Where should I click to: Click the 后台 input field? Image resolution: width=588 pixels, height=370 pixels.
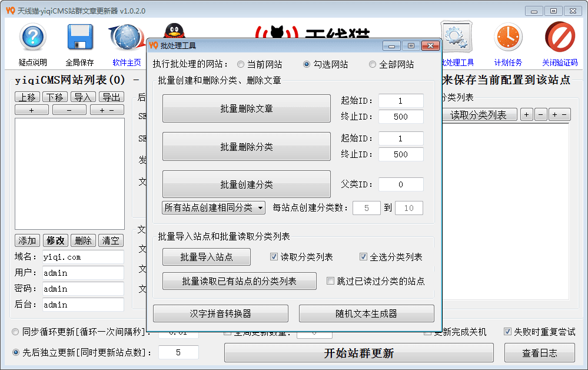(x=83, y=305)
